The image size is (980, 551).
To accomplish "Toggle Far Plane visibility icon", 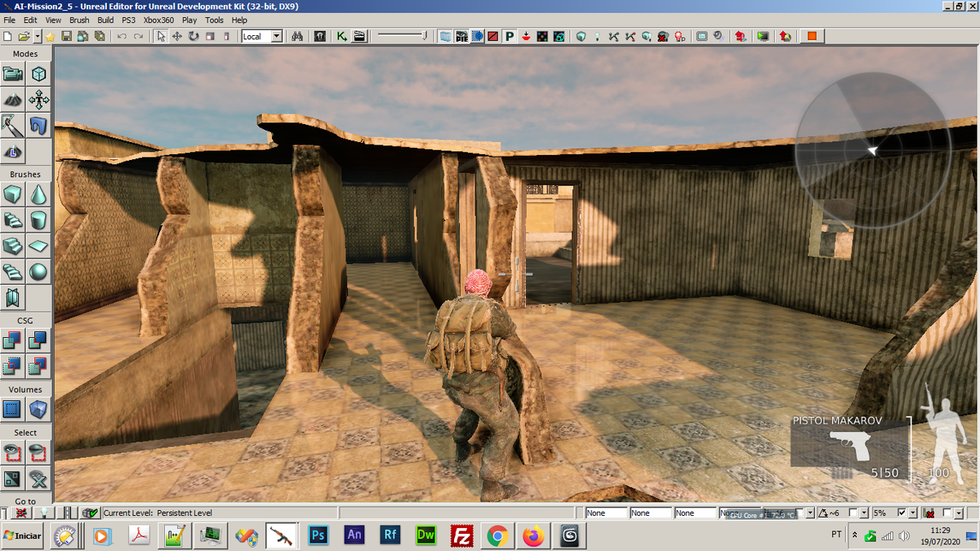I will (445, 36).
